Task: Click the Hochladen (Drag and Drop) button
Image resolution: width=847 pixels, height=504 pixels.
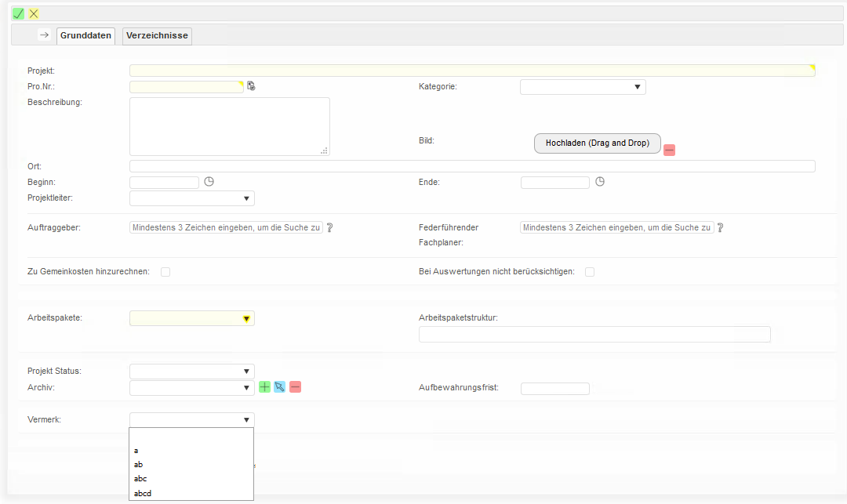Action: [597, 143]
